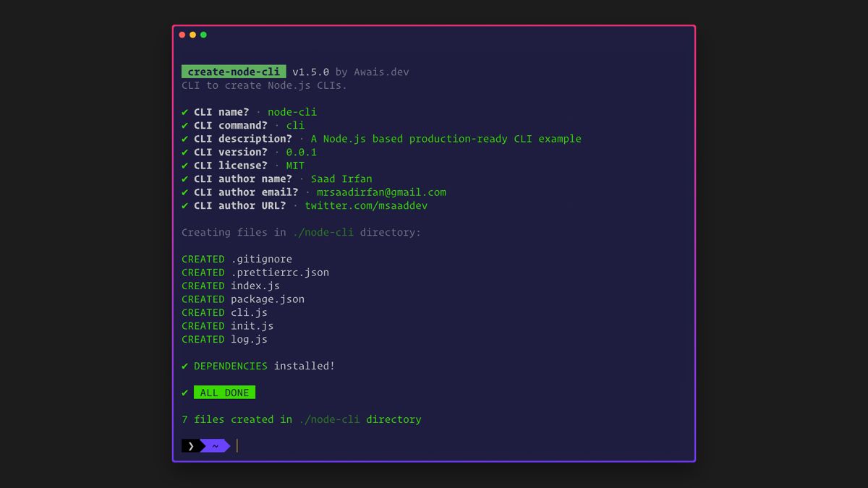Click the checkmark beside CLI author name?
Viewport: 868px width, 488px height.
tap(185, 179)
